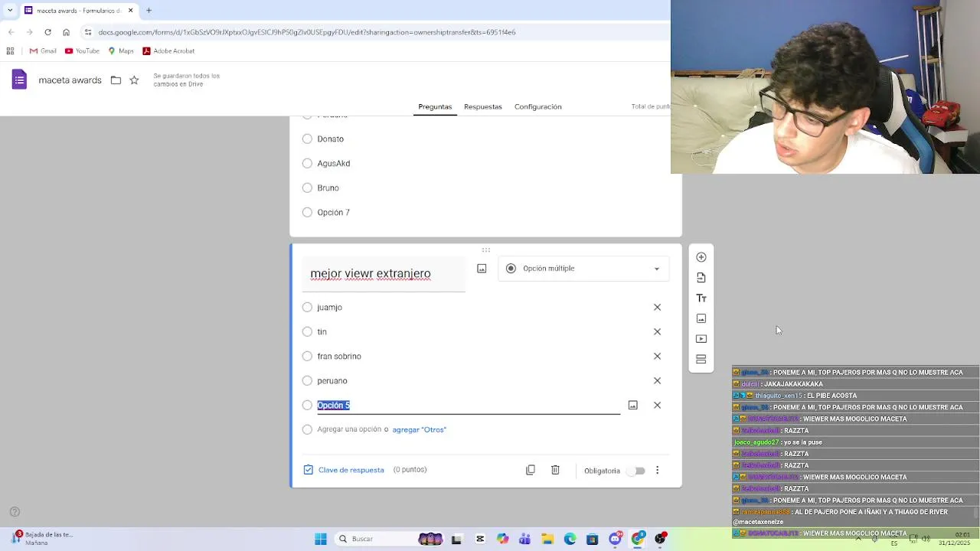
Task: Select the juamjo radio button
Action: click(x=307, y=308)
